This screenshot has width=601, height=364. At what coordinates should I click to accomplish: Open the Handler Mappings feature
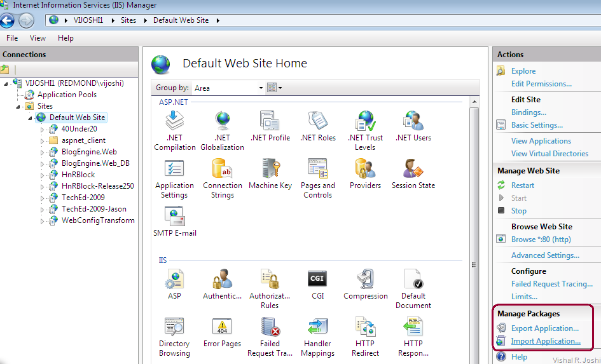[x=317, y=327]
